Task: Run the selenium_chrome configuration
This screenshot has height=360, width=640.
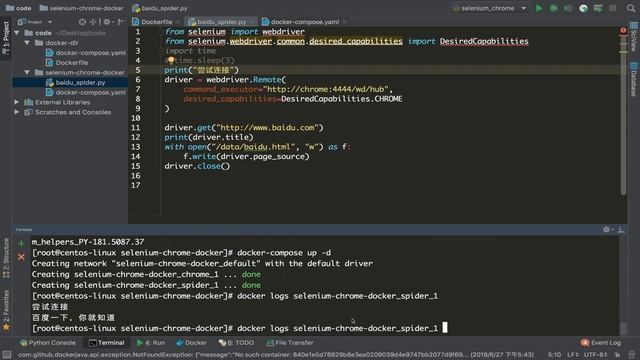Action: pos(539,8)
